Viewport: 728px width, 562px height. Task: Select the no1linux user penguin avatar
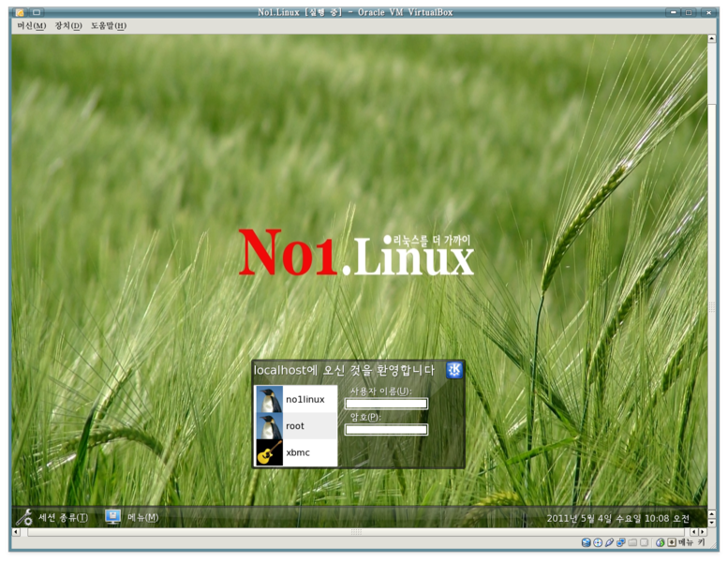tap(269, 399)
